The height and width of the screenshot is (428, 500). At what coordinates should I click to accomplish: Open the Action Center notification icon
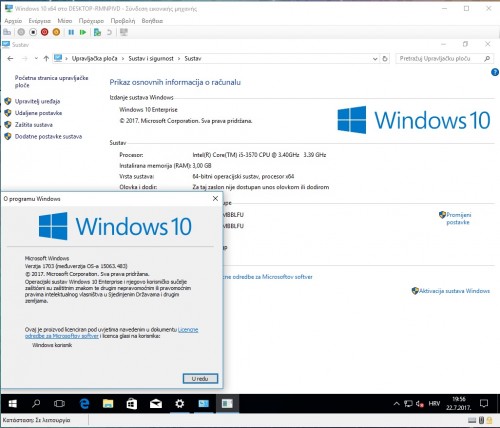(484, 404)
